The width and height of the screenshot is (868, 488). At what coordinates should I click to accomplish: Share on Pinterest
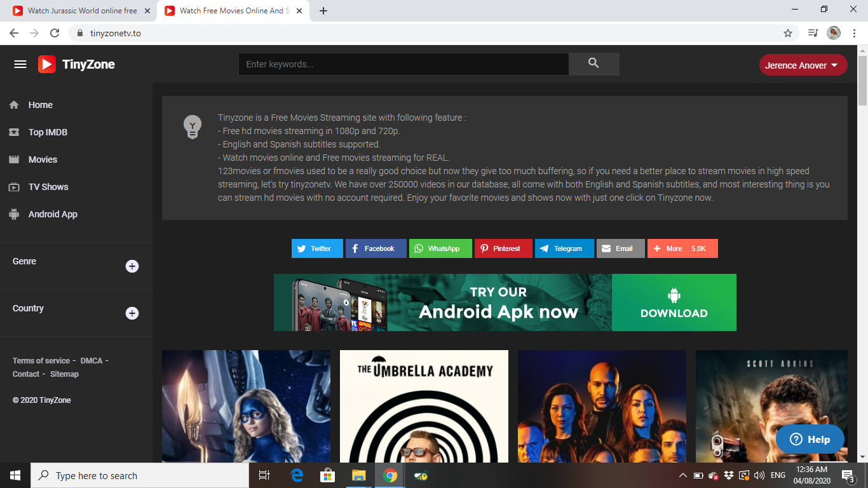(x=503, y=248)
